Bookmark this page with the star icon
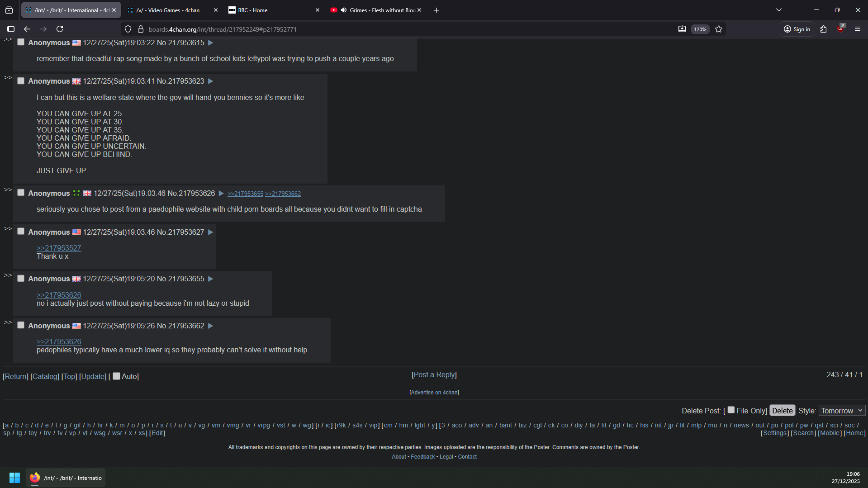The height and width of the screenshot is (488, 868). coord(719,29)
